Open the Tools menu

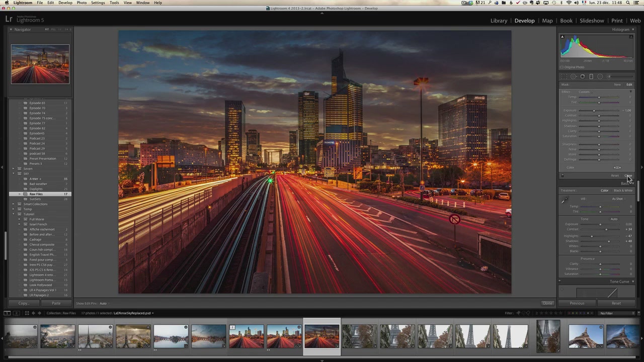click(114, 3)
